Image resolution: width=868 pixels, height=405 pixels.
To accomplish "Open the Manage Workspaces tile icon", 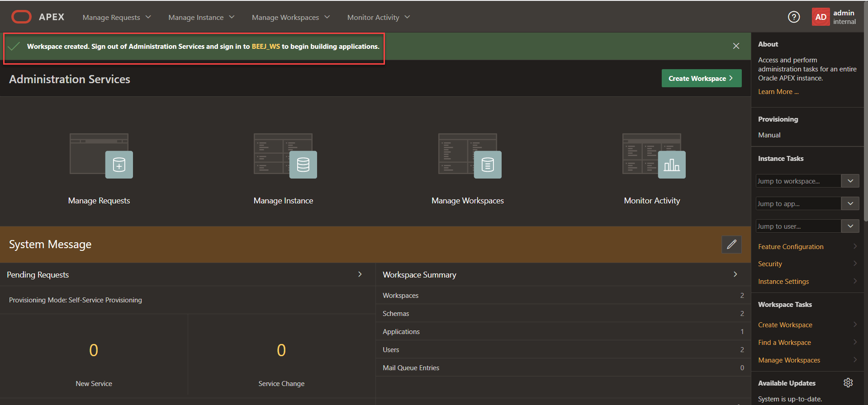I will click(x=470, y=156).
